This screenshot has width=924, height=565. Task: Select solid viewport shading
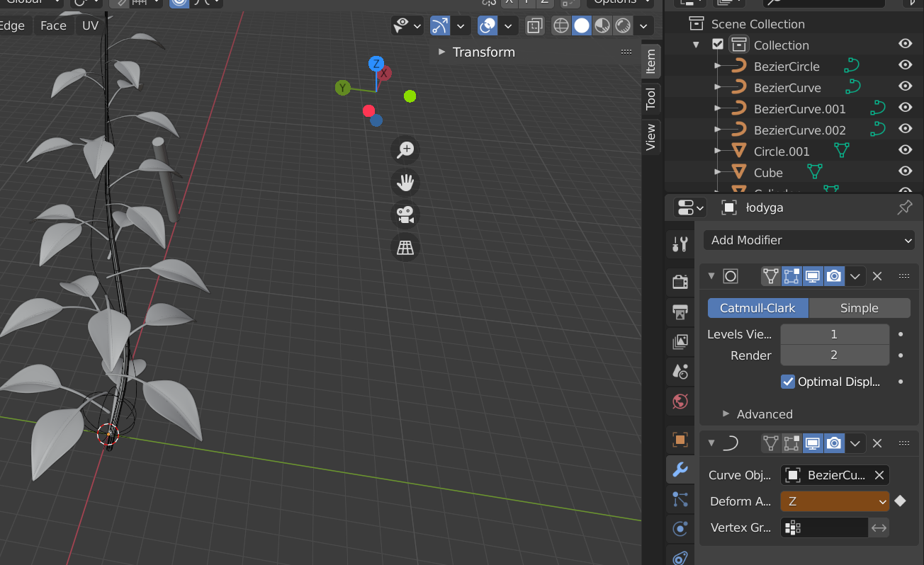coord(582,26)
